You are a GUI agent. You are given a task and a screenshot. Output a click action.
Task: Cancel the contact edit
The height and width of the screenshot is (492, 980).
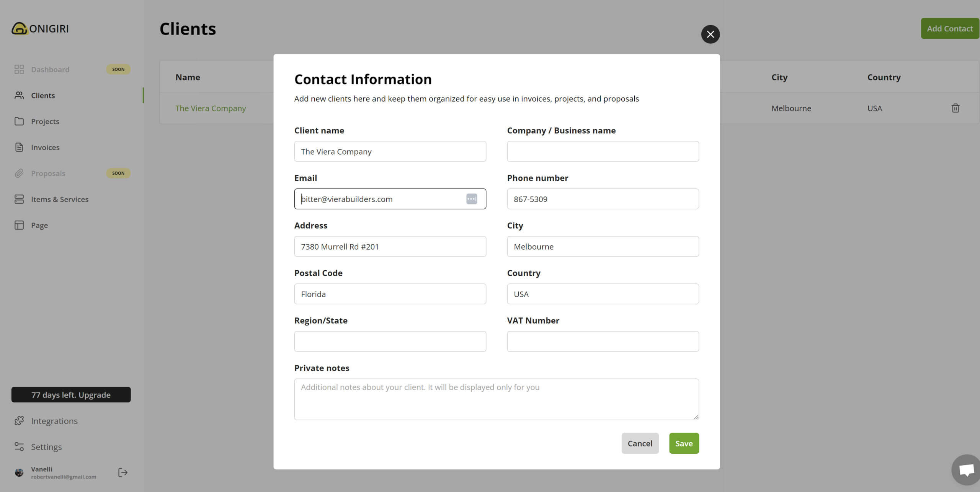(640, 443)
